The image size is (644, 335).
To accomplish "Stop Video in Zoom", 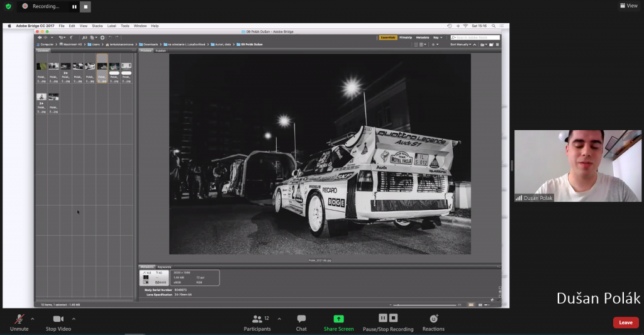I will click(x=58, y=322).
